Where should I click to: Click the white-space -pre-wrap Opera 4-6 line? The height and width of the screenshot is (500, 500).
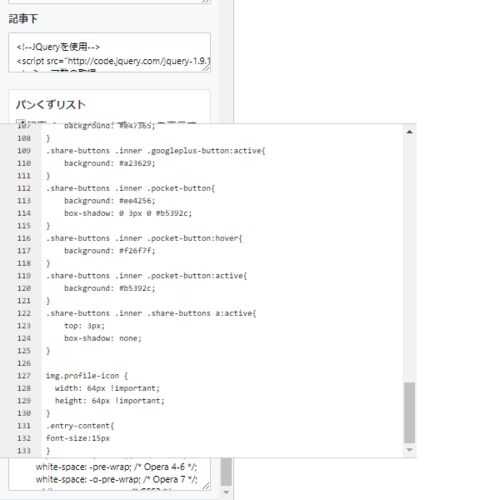coord(116,467)
